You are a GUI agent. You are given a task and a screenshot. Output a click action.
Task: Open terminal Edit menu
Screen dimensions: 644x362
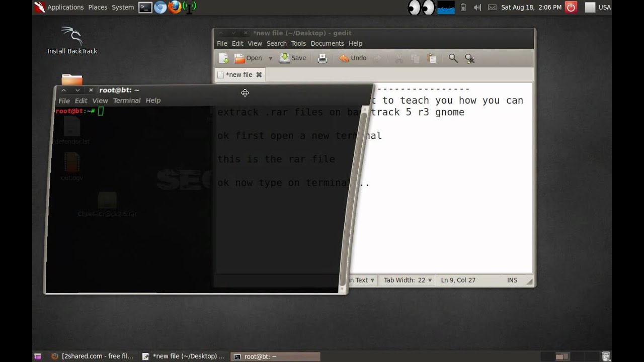tap(81, 101)
